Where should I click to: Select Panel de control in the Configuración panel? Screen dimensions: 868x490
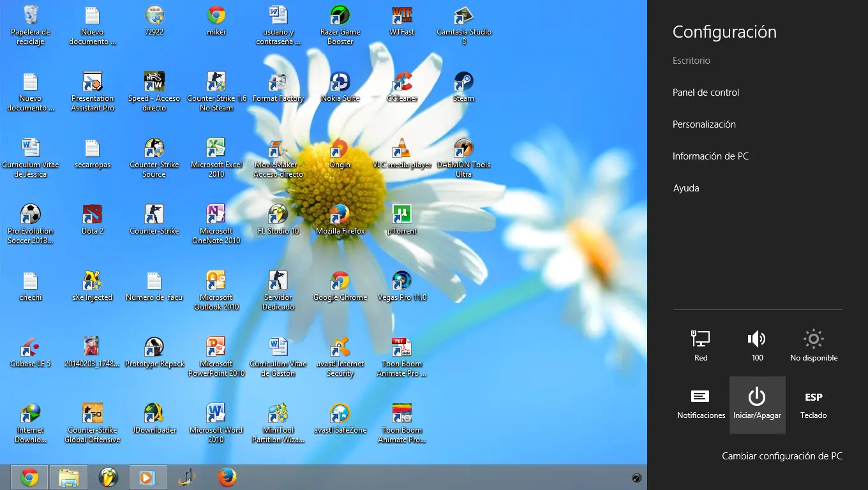pyautogui.click(x=705, y=92)
